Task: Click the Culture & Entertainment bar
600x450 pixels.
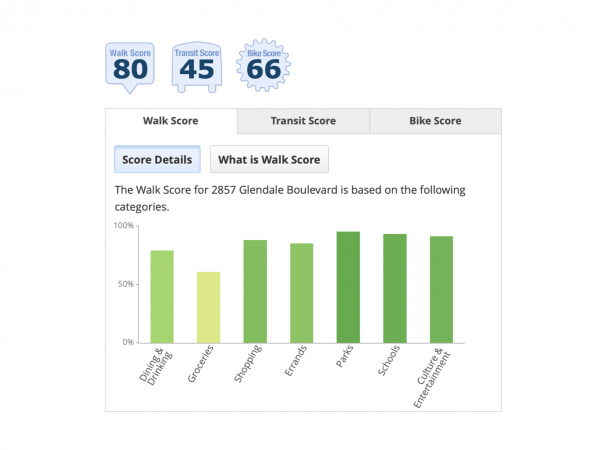Action: point(441,289)
